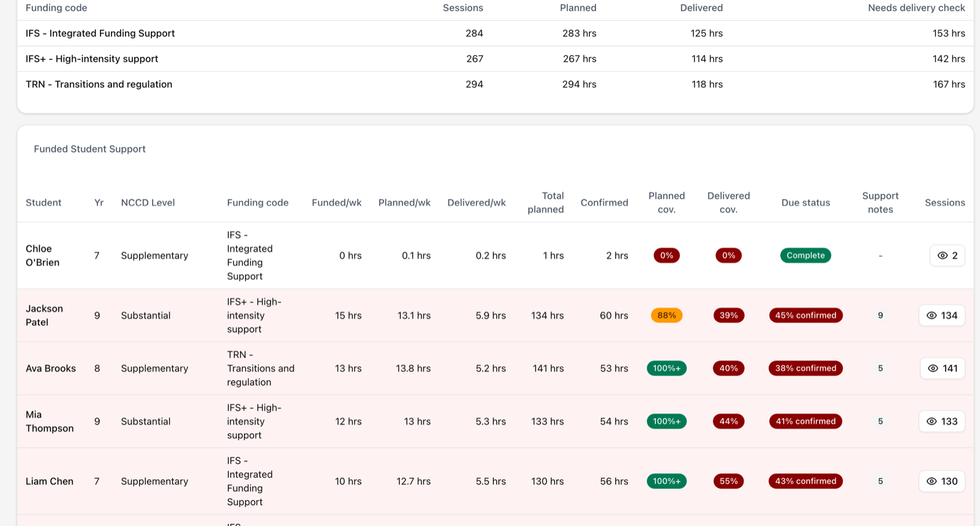Click the 125 hrs delivered value
The image size is (980, 526).
[x=707, y=34]
